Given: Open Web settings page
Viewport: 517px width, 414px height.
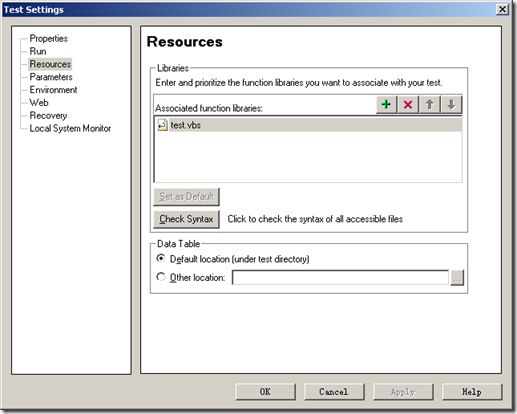Looking at the screenshot, I should click(x=39, y=103).
